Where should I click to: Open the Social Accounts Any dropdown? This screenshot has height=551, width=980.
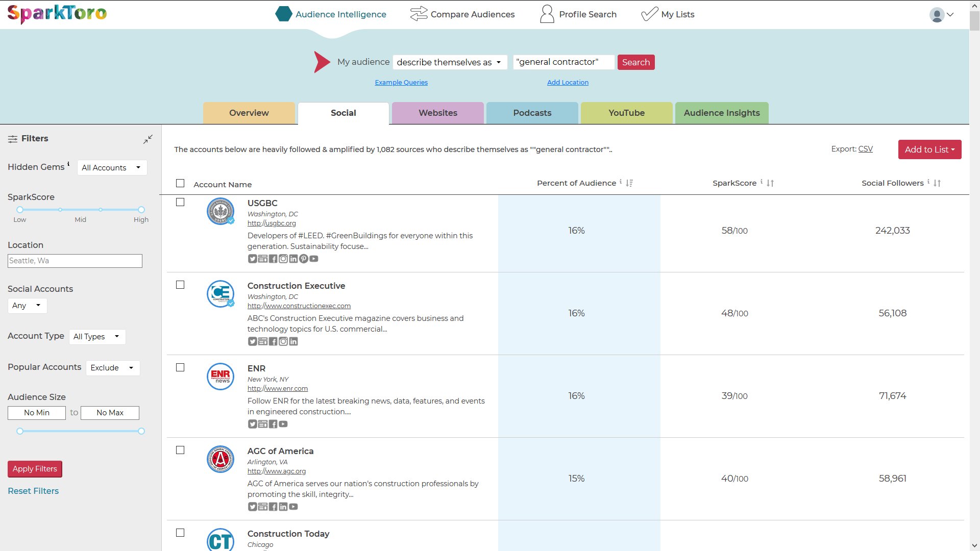[x=27, y=306]
